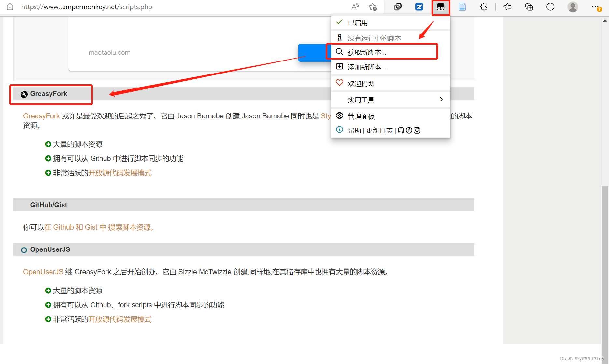609x364 pixels.
Task: Click the Instagram icon in Tampermonkey menu
Action: 417,130
